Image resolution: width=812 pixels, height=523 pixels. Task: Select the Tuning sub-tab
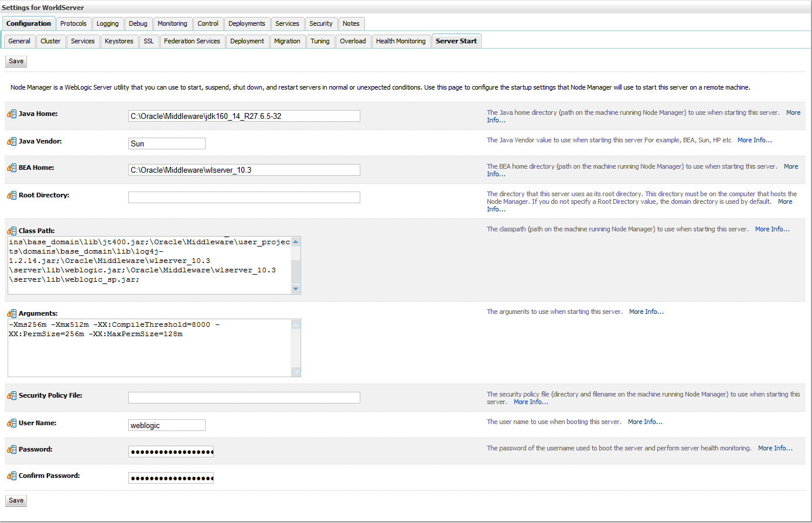(x=320, y=41)
